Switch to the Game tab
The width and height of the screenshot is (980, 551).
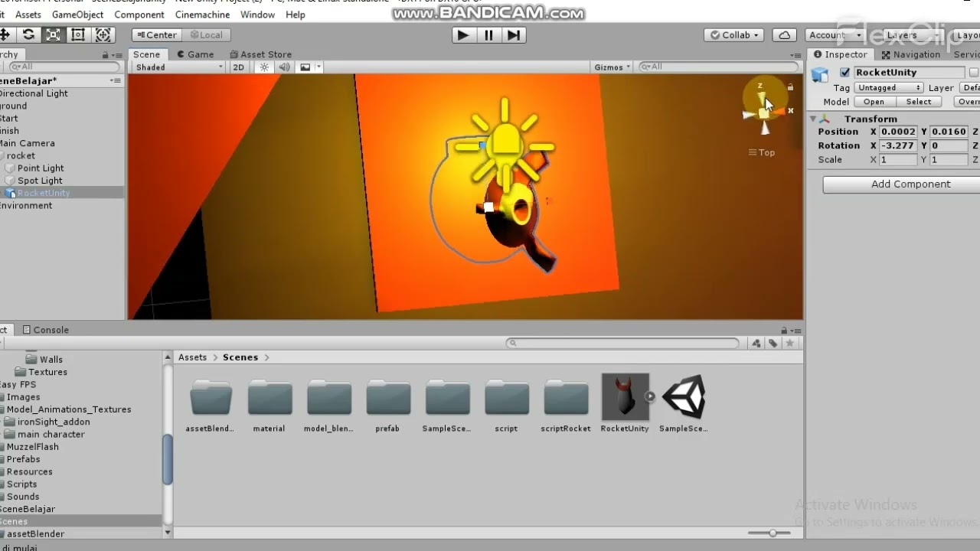click(195, 54)
